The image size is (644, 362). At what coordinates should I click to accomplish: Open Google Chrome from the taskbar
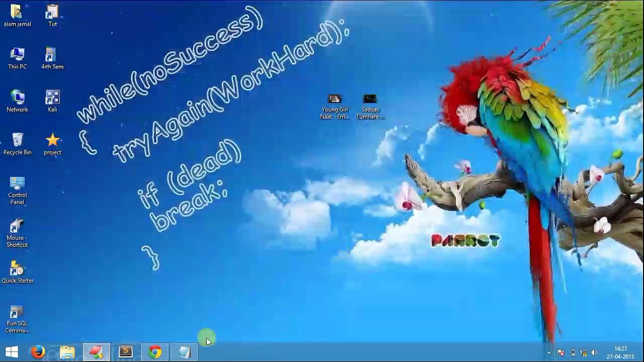coord(155,352)
